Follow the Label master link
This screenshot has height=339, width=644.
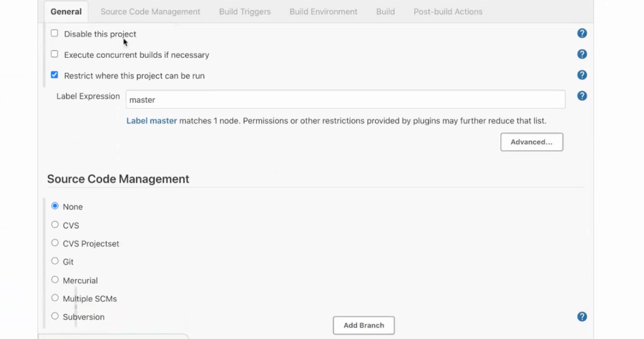click(x=151, y=121)
